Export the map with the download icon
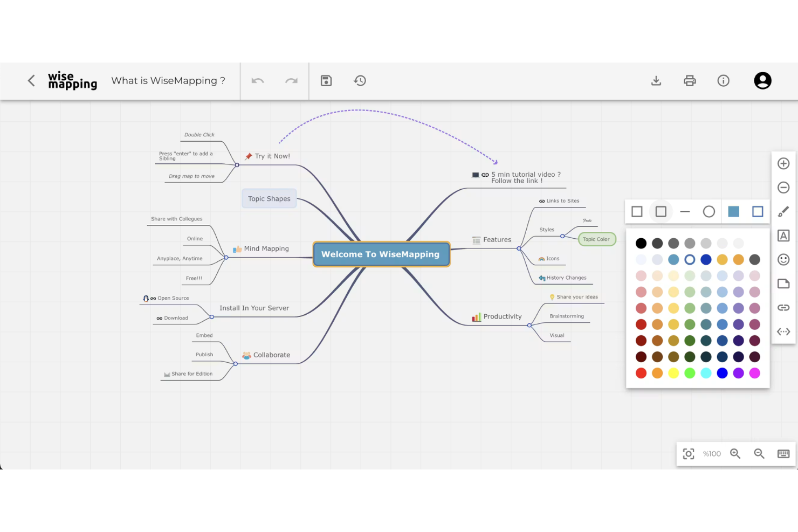 click(656, 81)
